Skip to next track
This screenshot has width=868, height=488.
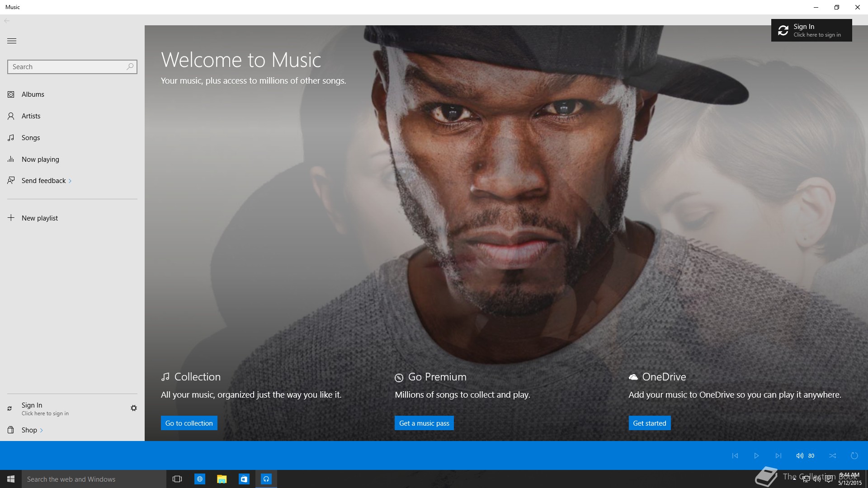pyautogui.click(x=778, y=455)
